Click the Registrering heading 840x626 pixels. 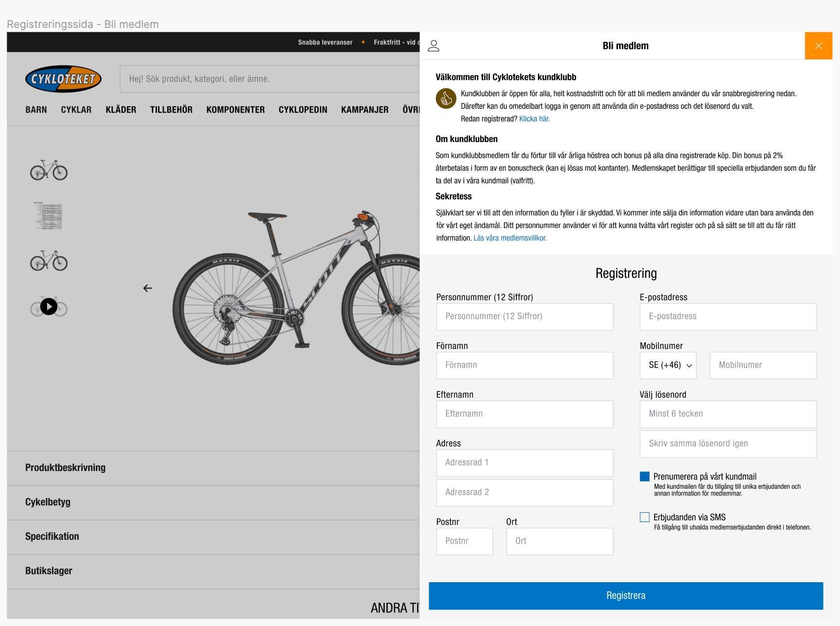point(626,274)
